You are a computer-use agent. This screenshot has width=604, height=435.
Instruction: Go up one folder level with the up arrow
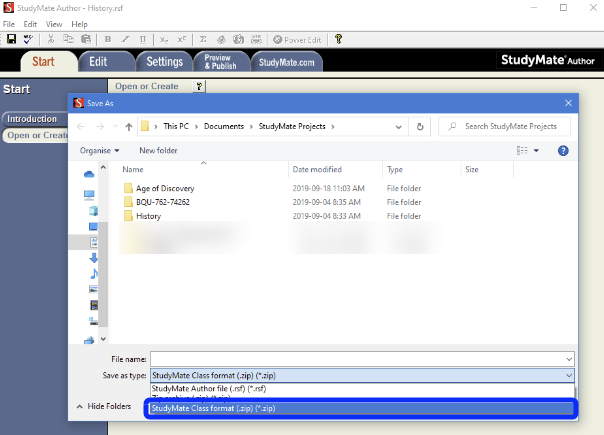tap(129, 126)
